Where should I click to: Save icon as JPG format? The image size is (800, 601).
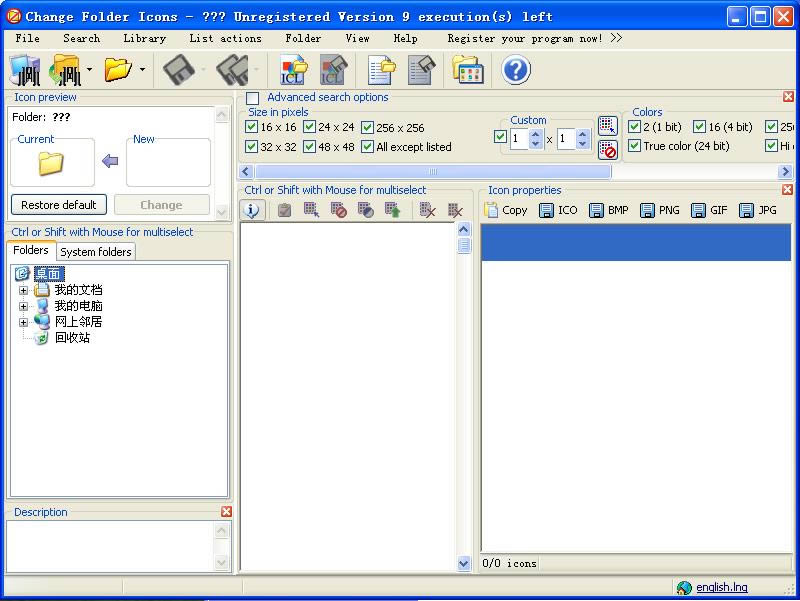[758, 210]
